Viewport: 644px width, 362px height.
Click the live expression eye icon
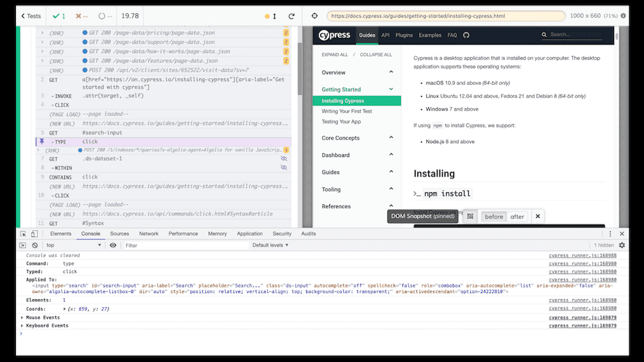click(x=113, y=245)
